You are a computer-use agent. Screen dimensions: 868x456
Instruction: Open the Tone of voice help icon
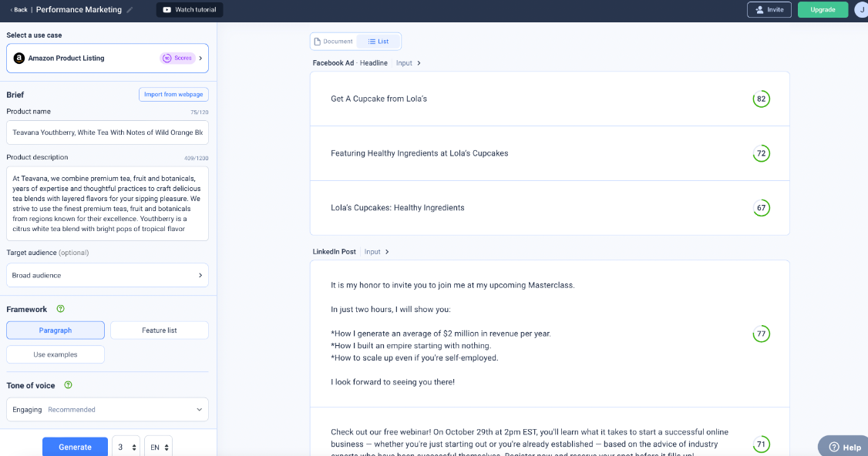(68, 385)
